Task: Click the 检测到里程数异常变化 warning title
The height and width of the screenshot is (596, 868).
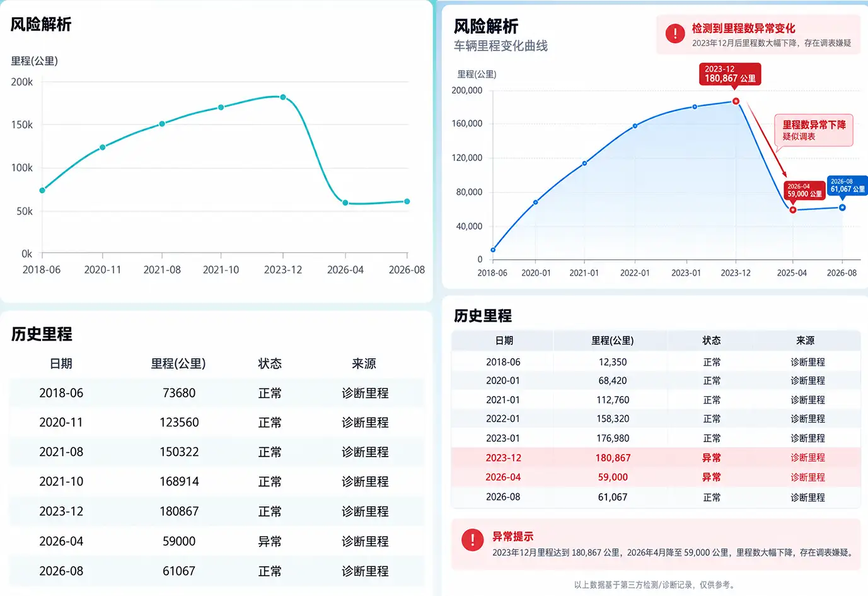Action: (x=743, y=28)
